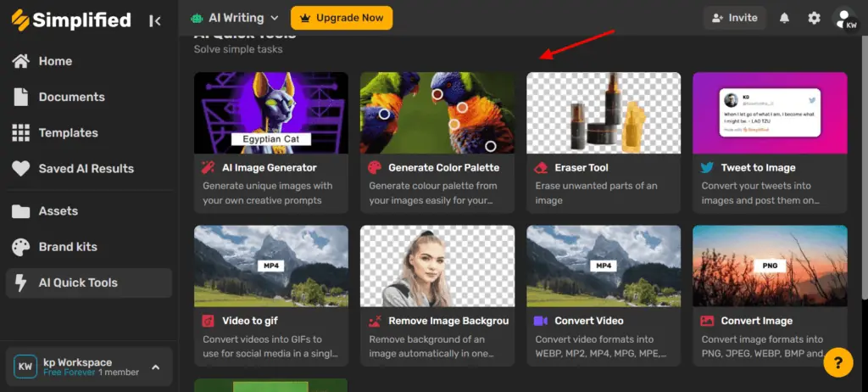Click the Generate Color Palette icon
The width and height of the screenshot is (868, 392).
[x=375, y=167]
